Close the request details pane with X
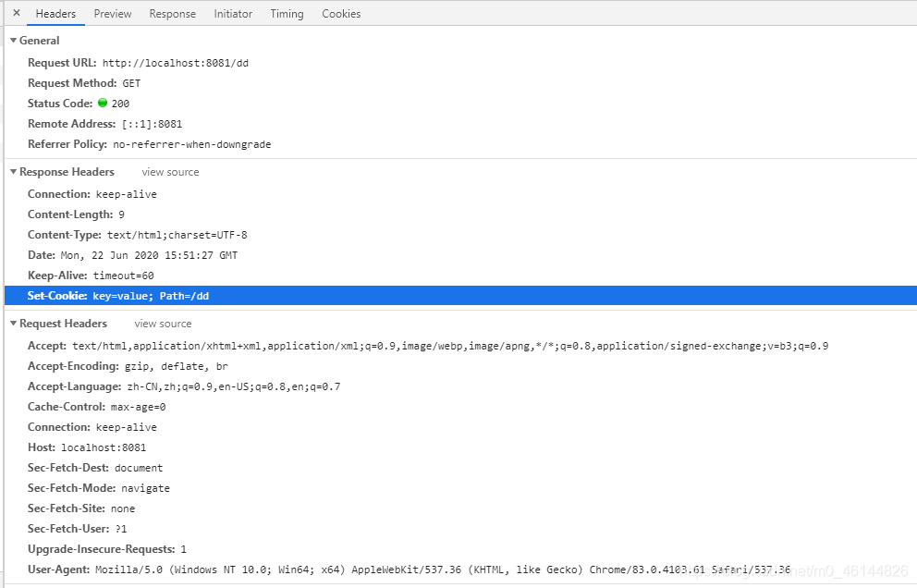Image resolution: width=917 pixels, height=588 pixels. click(17, 13)
